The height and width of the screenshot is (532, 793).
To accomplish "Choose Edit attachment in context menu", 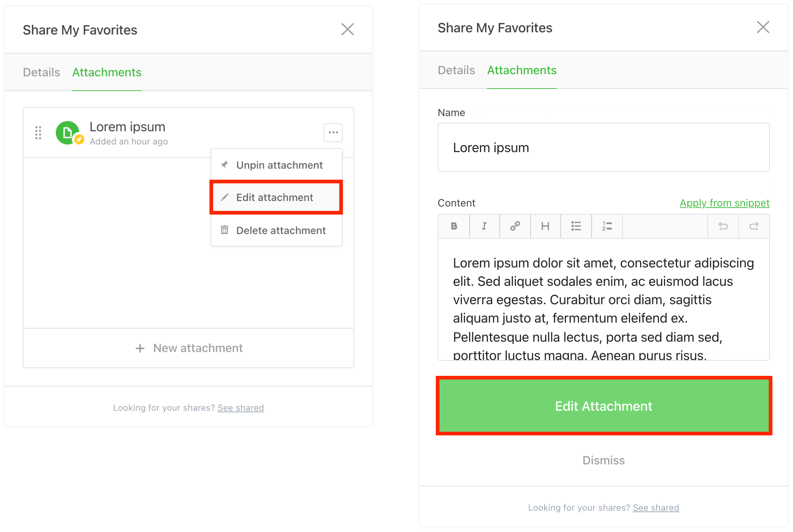I will [x=274, y=198].
